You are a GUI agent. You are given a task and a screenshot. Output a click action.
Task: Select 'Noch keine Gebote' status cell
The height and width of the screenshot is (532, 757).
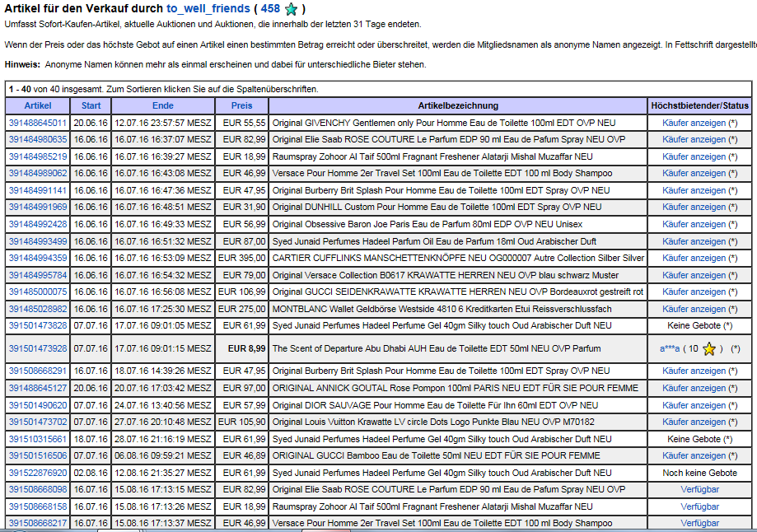(699, 473)
